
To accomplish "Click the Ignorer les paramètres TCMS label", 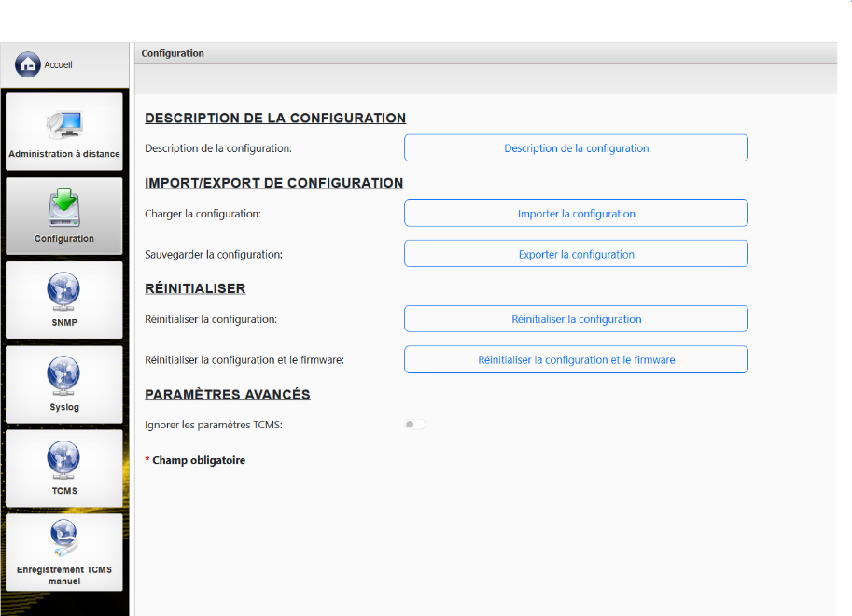I will click(214, 425).
